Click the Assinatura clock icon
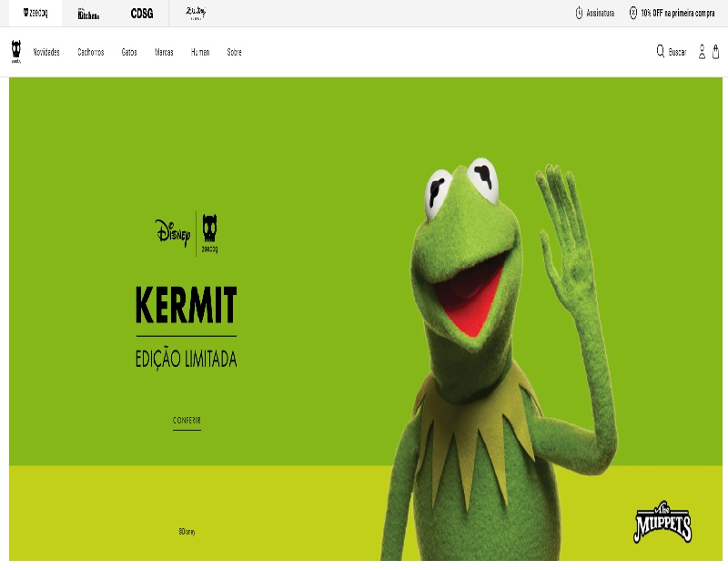This screenshot has width=728, height=570. 579,13
